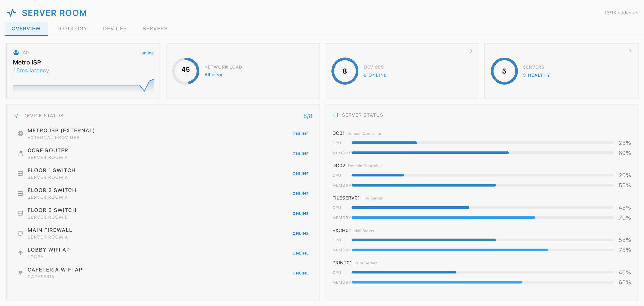Click the Floor 2 Switch icon

tap(20, 194)
